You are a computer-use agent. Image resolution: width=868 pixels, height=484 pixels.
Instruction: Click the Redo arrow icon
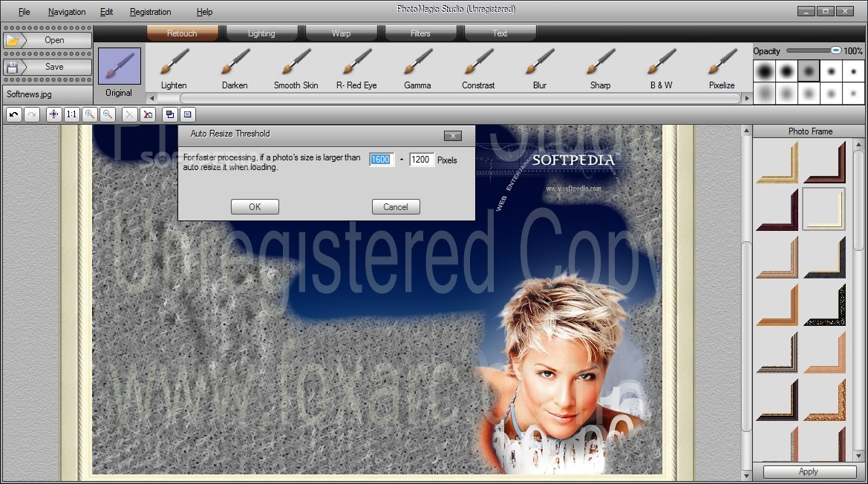32,114
